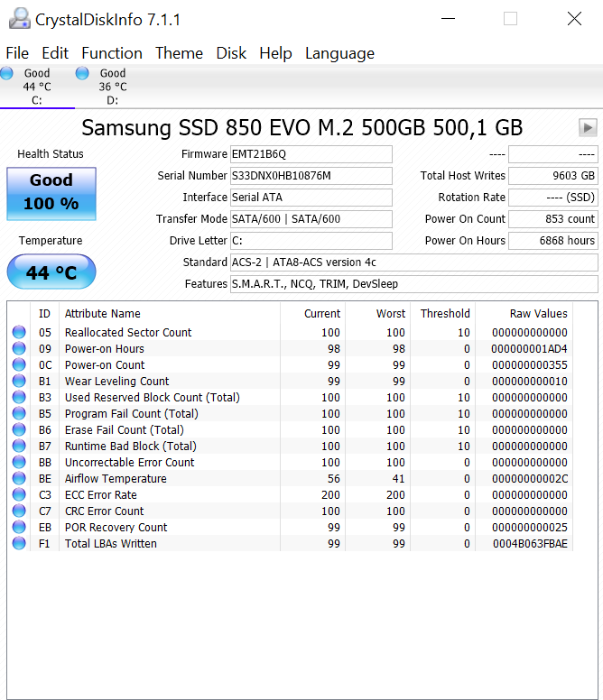Open the Help menu
603x700 pixels.
pyautogui.click(x=275, y=53)
